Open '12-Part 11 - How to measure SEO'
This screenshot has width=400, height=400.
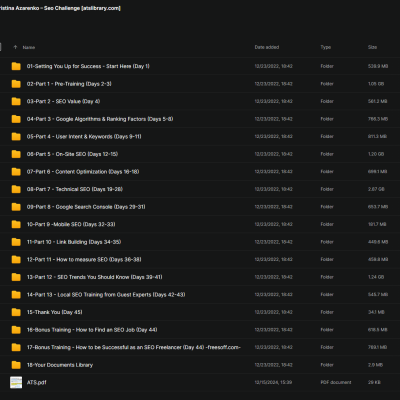click(x=84, y=260)
